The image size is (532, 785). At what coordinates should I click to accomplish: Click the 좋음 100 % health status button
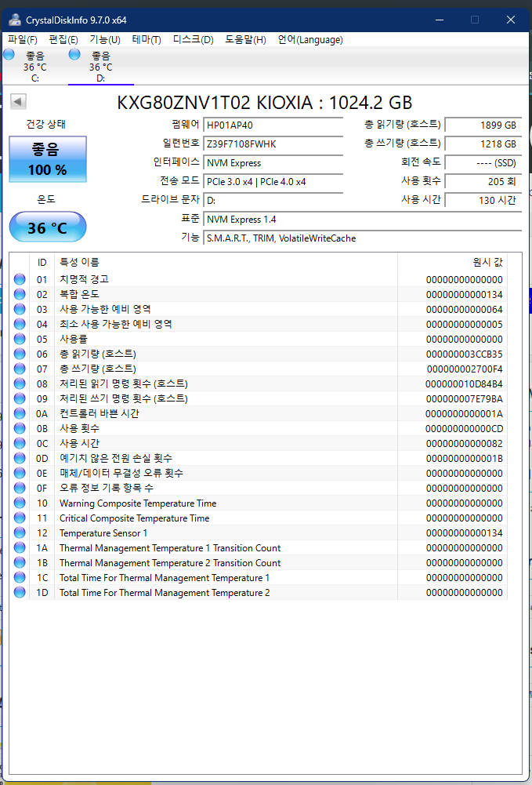[48, 159]
